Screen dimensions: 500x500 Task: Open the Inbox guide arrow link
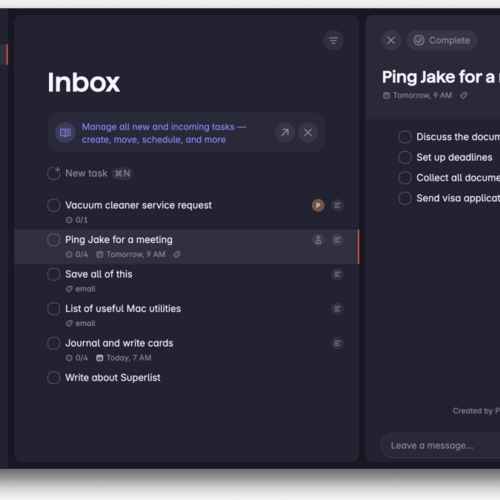pyautogui.click(x=285, y=133)
